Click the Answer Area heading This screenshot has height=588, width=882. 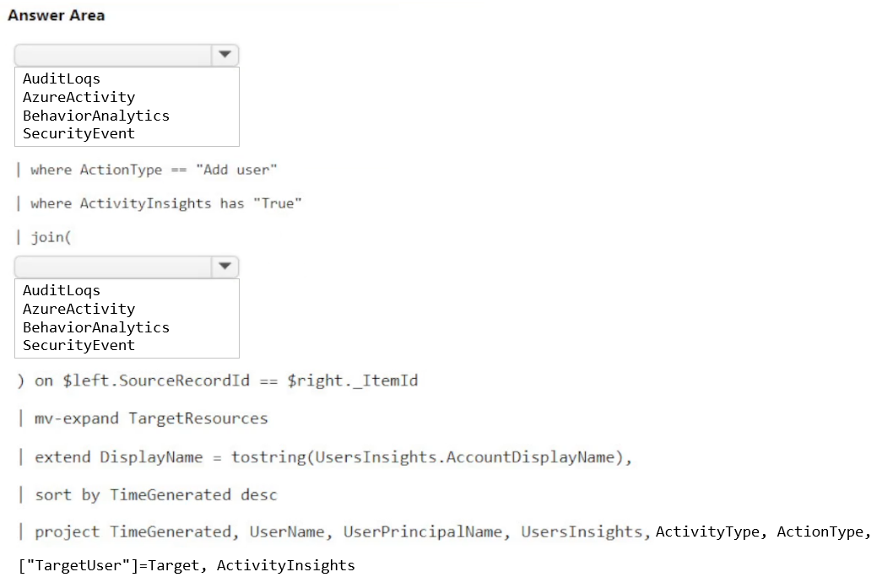point(57,15)
